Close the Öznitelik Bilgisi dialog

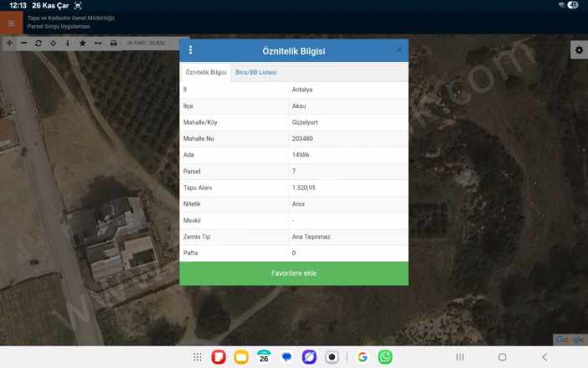point(400,49)
